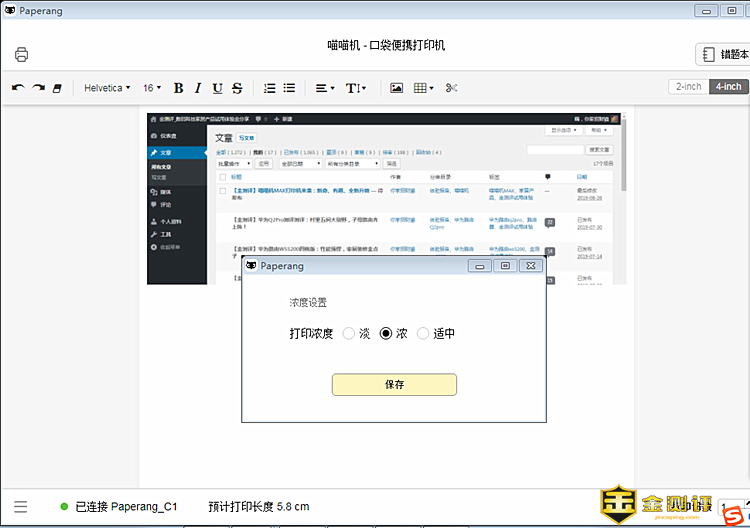Redo the last action
The height and width of the screenshot is (528, 750).
click(38, 88)
